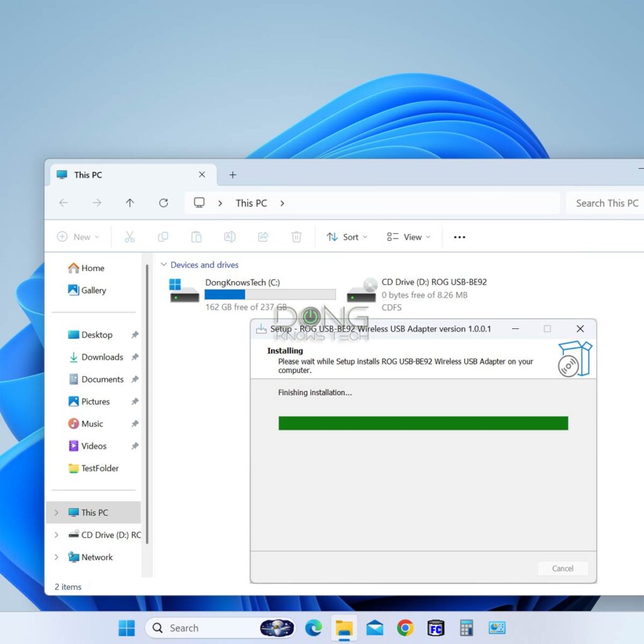Viewport: 644px width, 644px height.
Task: Unpin Music using its pin icon
Action: click(135, 423)
